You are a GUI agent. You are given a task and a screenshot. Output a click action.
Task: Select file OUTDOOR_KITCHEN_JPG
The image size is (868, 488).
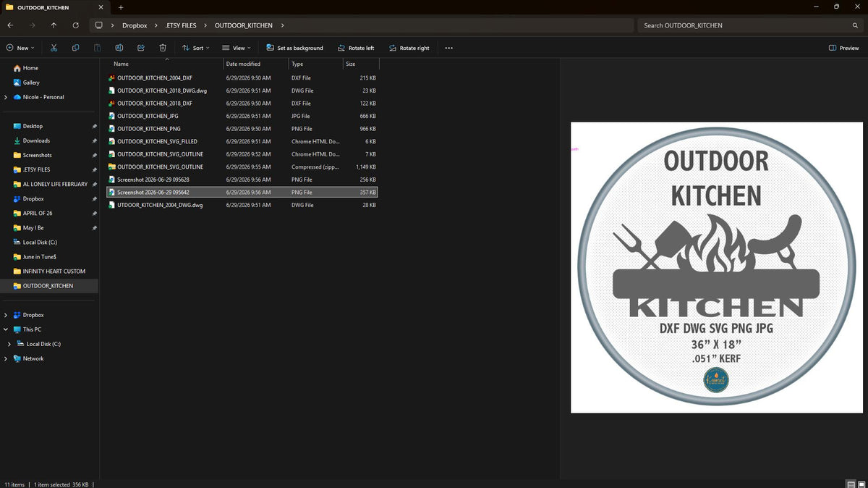[x=242, y=116]
